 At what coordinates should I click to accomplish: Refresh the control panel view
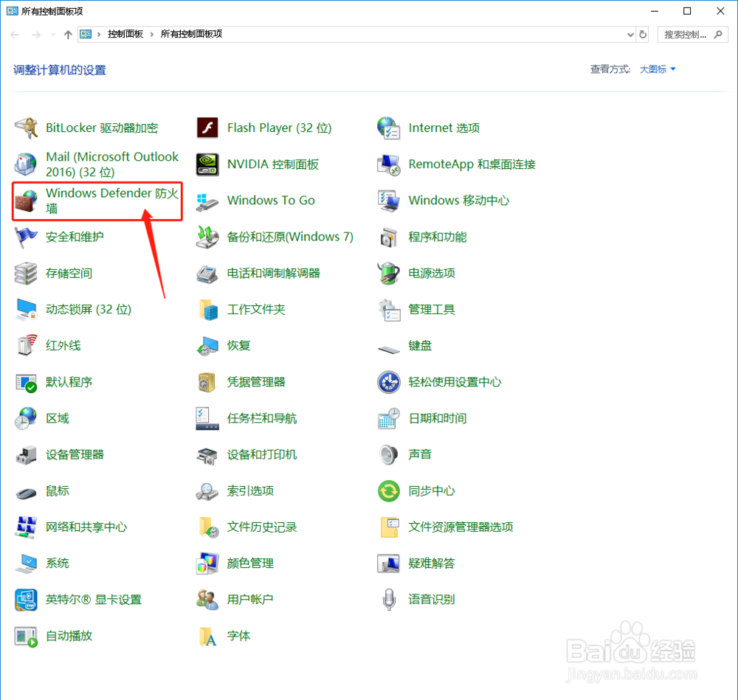[x=643, y=35]
